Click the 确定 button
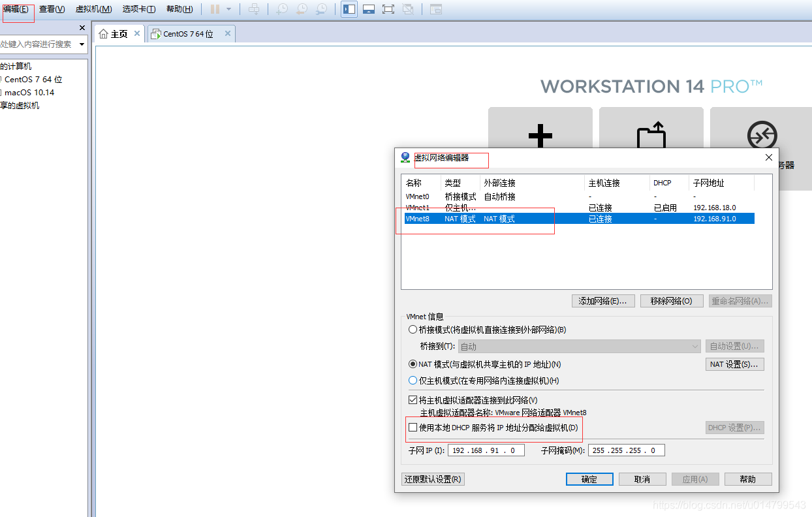Viewport: 812px width, 517px height. pyautogui.click(x=589, y=479)
